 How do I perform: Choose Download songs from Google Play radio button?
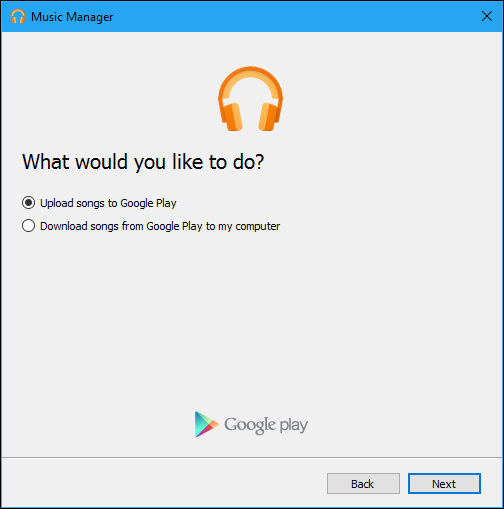click(x=28, y=226)
